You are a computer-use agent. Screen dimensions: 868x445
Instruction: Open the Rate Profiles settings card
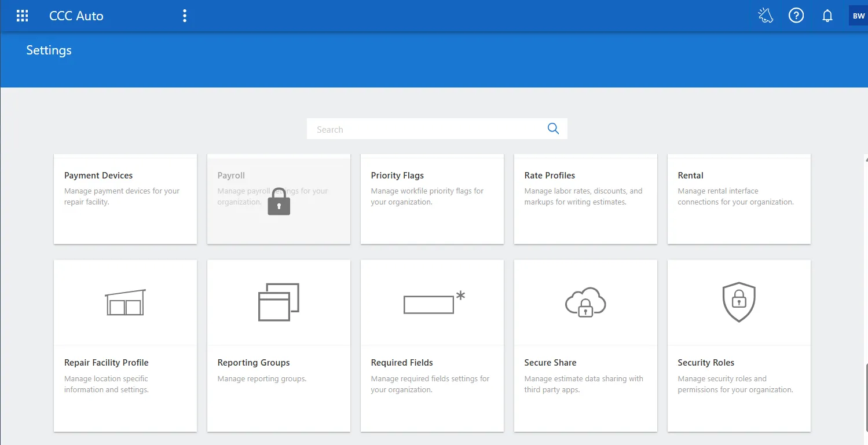tap(585, 199)
